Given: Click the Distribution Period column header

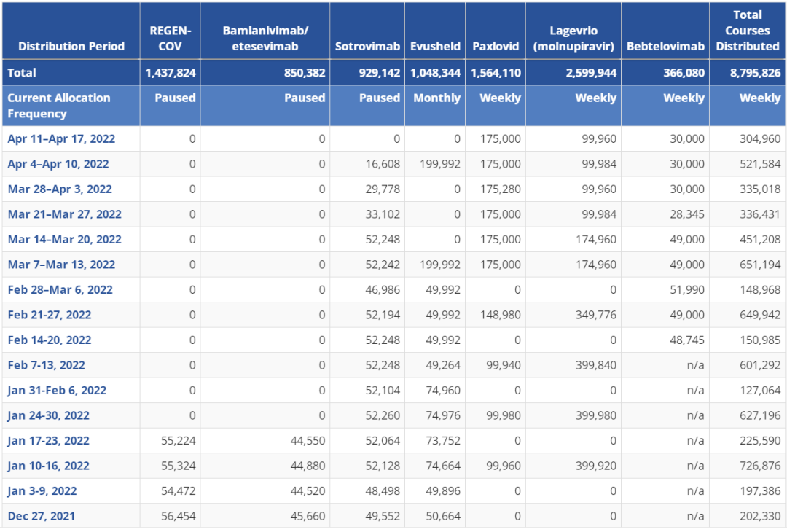Looking at the screenshot, I should pyautogui.click(x=71, y=46).
